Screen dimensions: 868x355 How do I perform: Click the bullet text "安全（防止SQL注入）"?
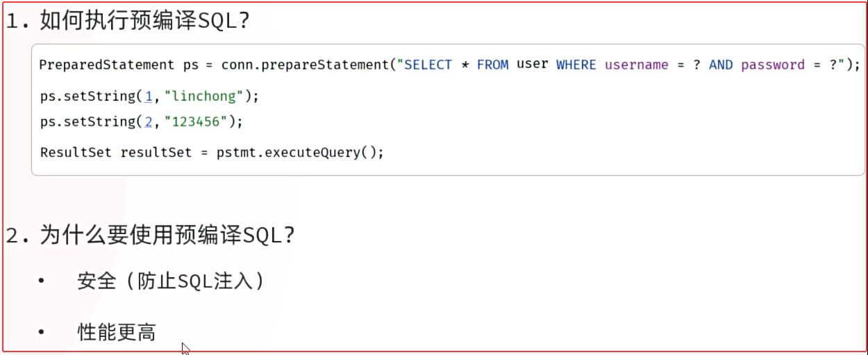(x=171, y=281)
